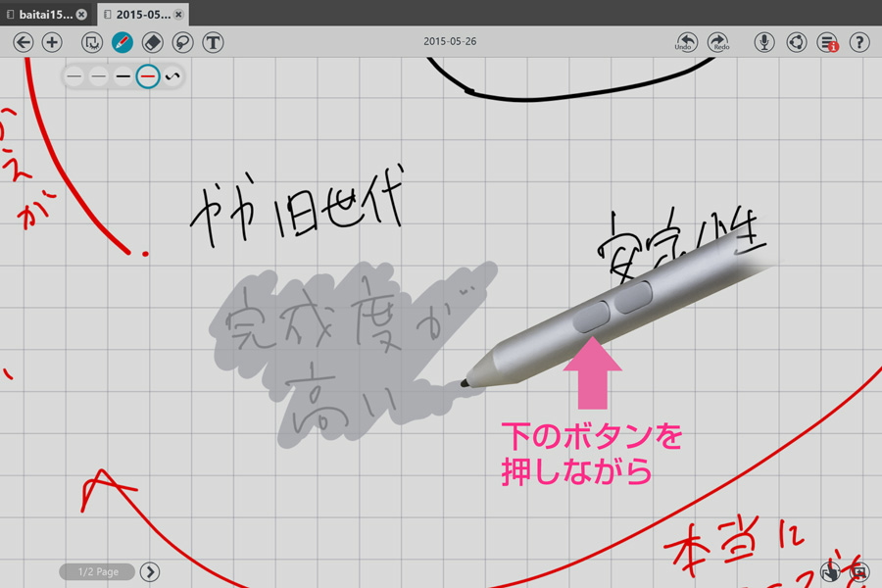This screenshot has height=588, width=882.
Task: Pick the black pen preset
Action: (x=122, y=76)
